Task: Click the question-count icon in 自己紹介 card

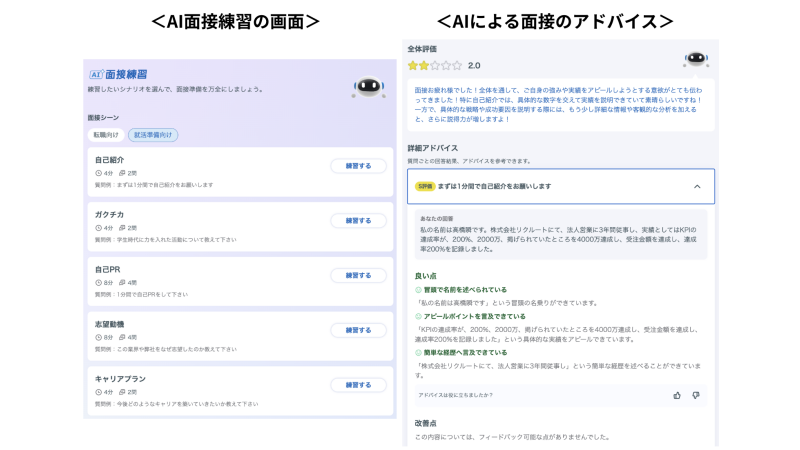Action: point(122,173)
